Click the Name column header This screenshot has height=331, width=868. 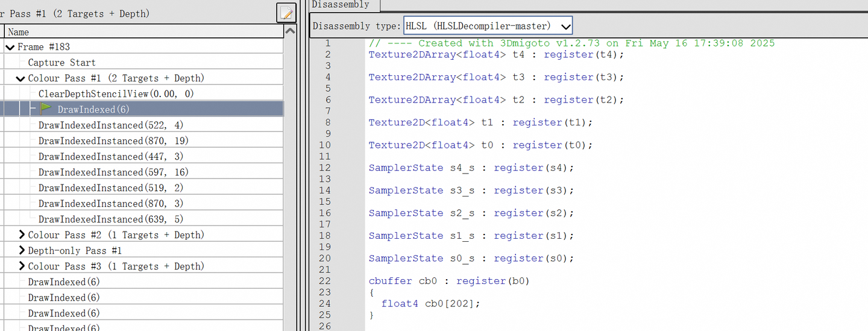(x=19, y=32)
